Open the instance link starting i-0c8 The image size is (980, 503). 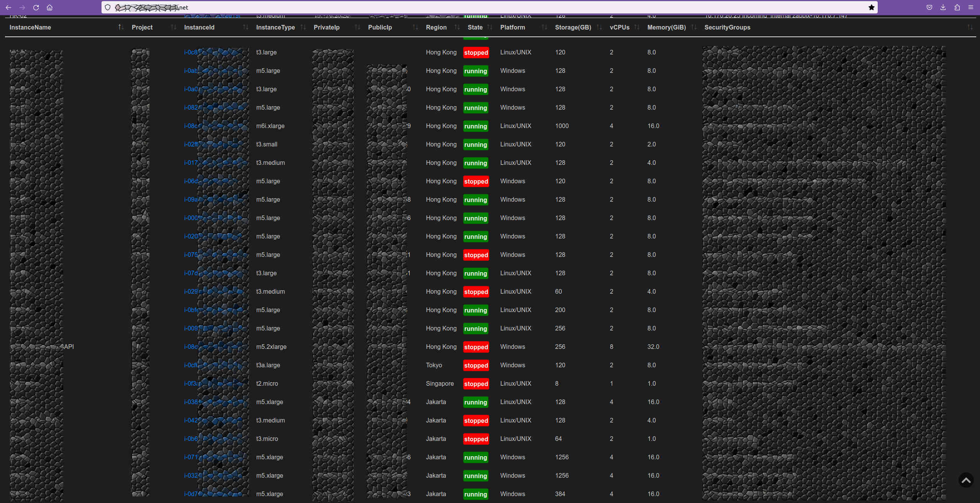click(190, 52)
